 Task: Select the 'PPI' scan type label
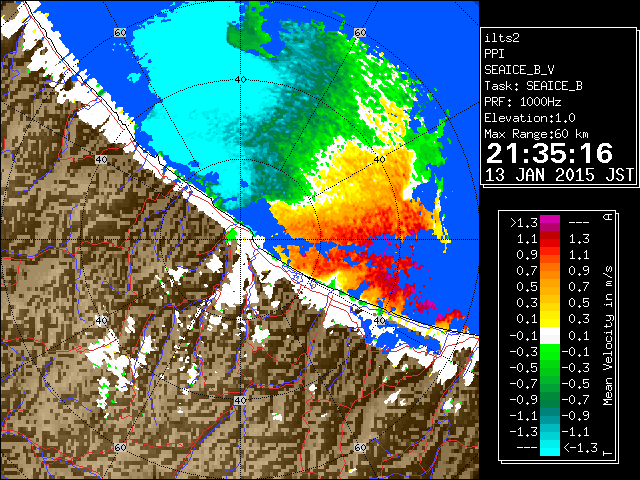tap(494, 54)
